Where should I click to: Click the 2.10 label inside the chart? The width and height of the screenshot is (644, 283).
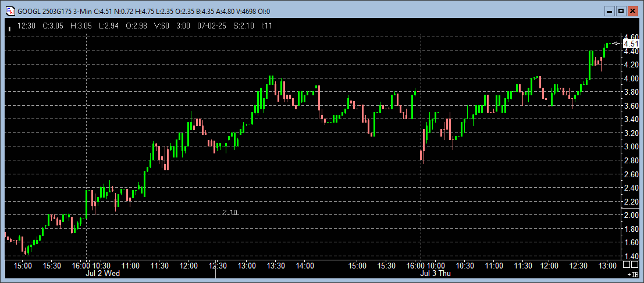coord(230,212)
